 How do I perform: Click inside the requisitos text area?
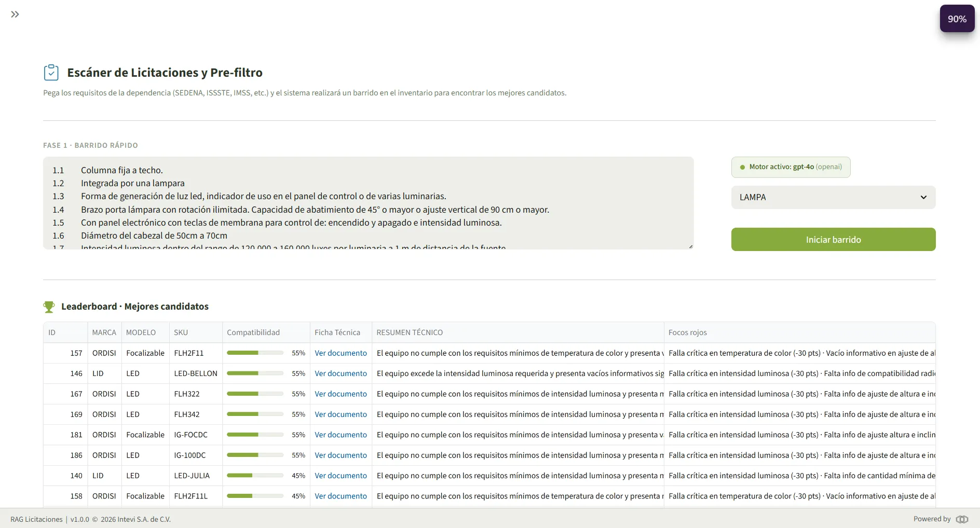click(x=368, y=203)
